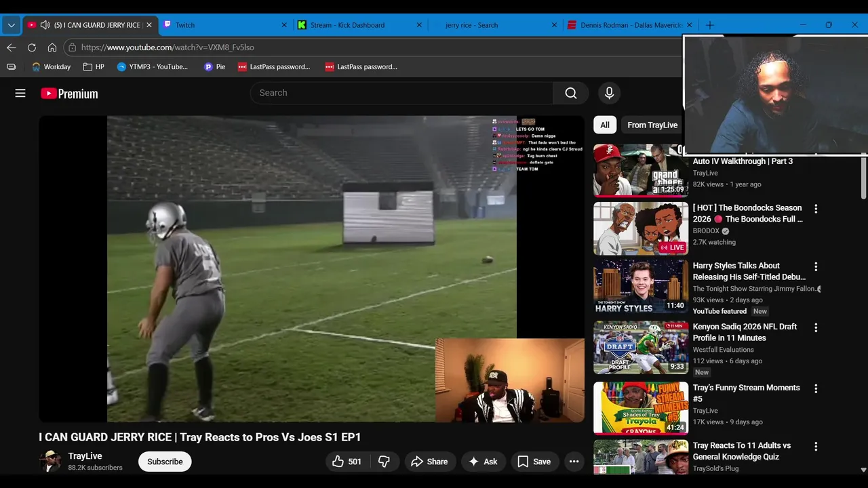This screenshot has width=868, height=488.
Task: Click the video title text
Action: pos(200,437)
